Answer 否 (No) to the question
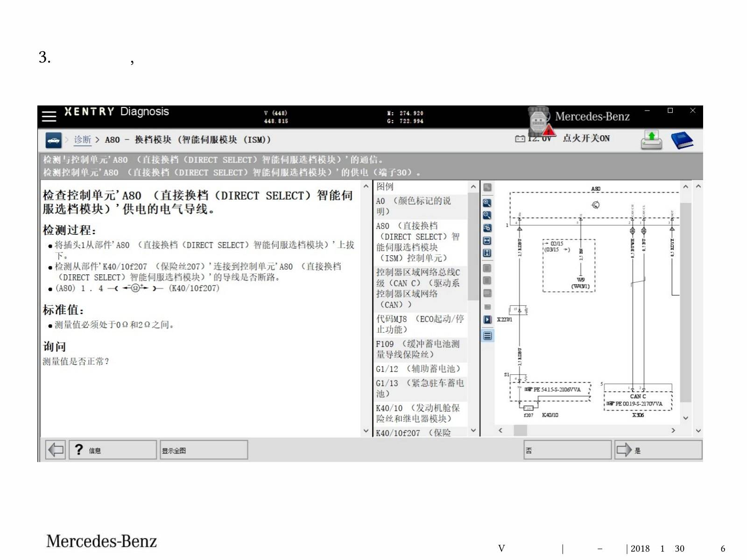This screenshot has height=560, width=747. (567, 450)
